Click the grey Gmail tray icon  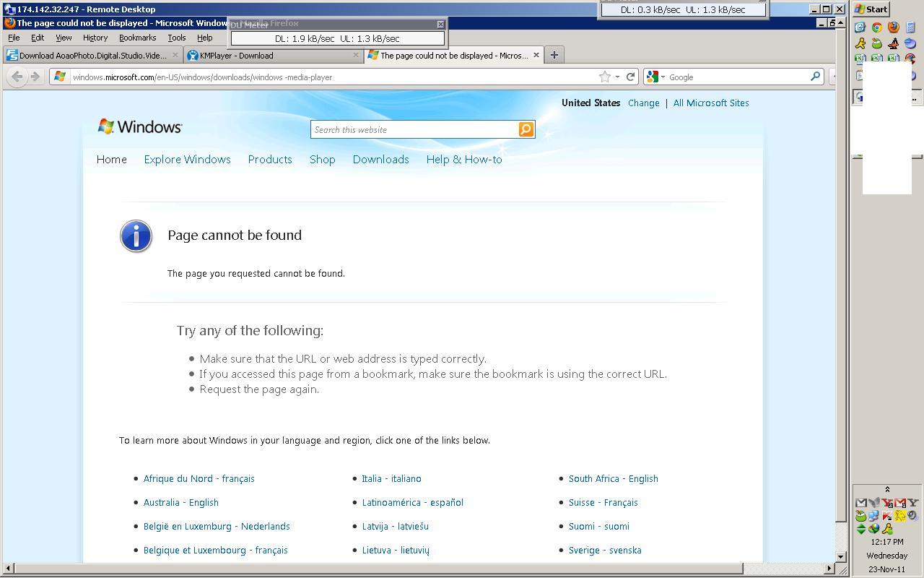861,503
